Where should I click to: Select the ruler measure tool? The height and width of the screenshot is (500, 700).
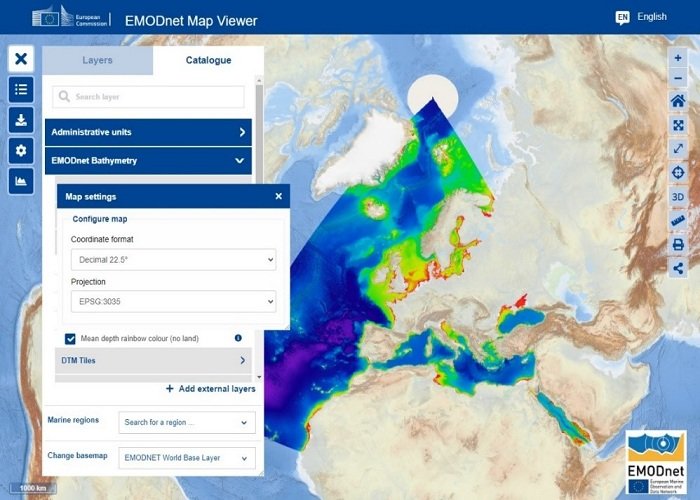click(x=678, y=221)
